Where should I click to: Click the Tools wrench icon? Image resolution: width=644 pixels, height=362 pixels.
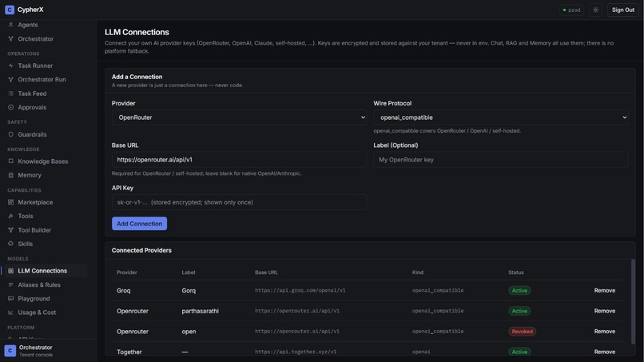pyautogui.click(x=10, y=216)
